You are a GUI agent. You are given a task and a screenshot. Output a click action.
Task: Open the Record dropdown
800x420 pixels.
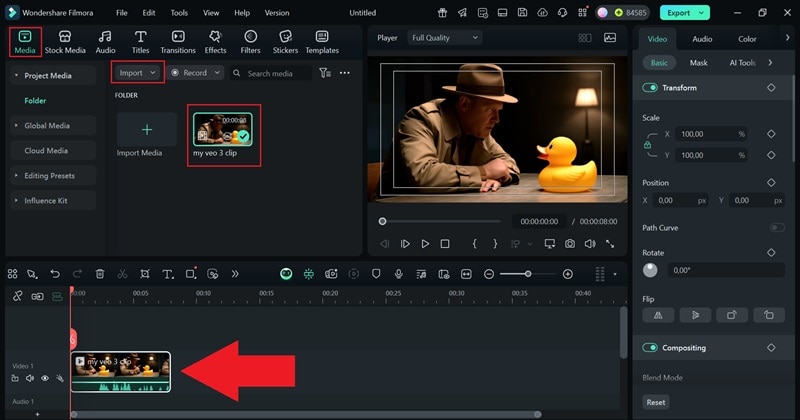click(x=196, y=73)
